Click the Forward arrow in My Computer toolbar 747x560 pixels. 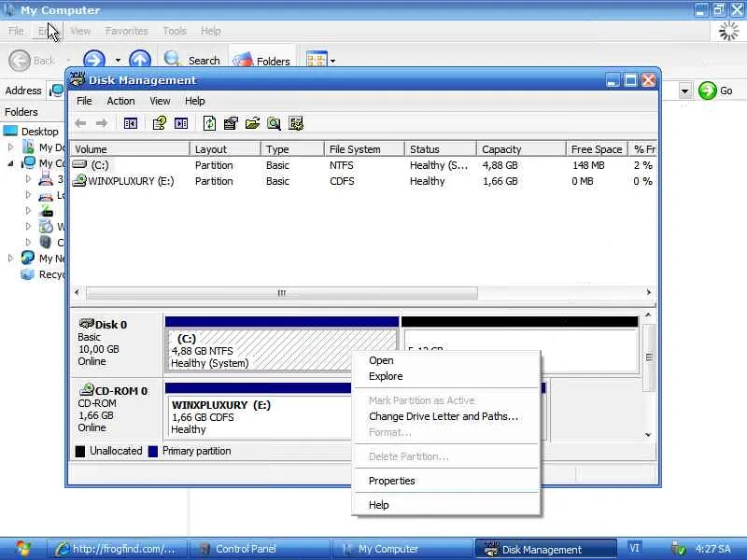(x=94, y=60)
